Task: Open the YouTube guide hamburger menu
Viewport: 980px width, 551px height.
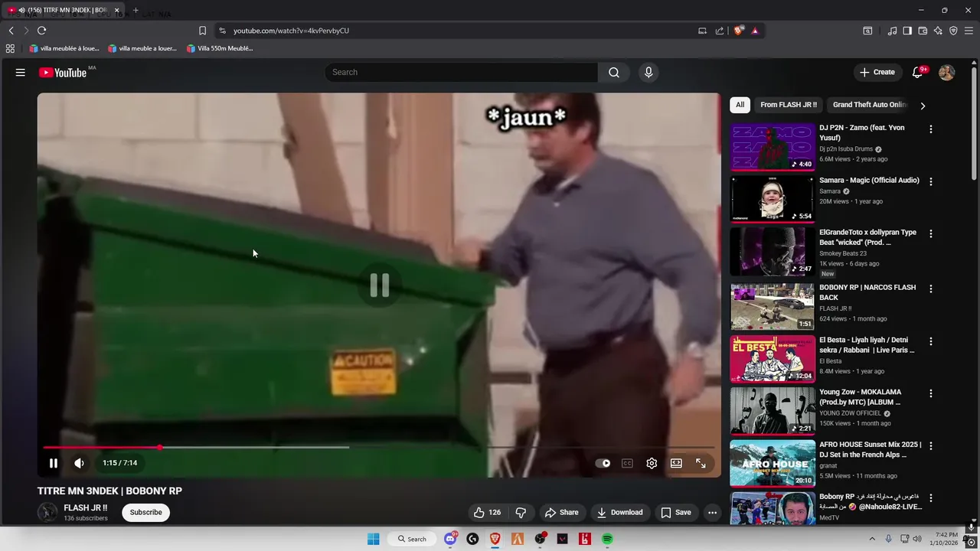Action: [21, 72]
